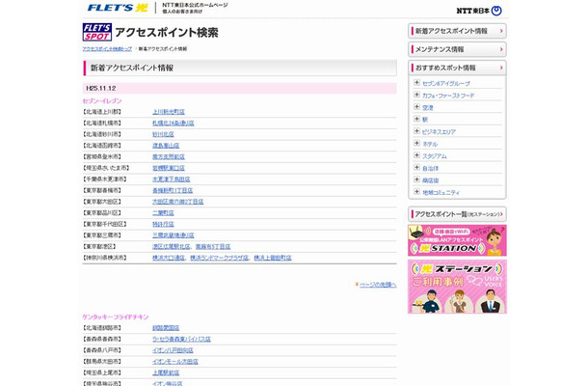
Task: Expand the ビジネスエリア plus icon
Action: tap(416, 131)
